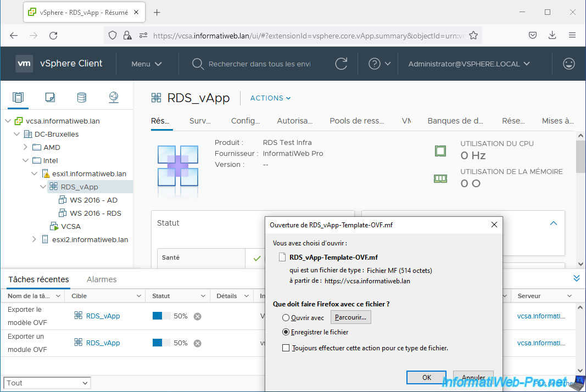This screenshot has width=586, height=392.
Task: Cancel the Exporter le modèle OVF task
Action: pos(198,317)
